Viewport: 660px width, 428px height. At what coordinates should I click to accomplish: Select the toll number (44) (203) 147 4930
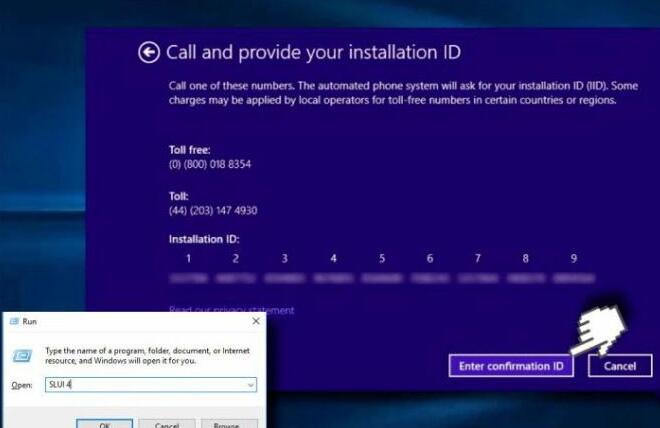point(213,210)
